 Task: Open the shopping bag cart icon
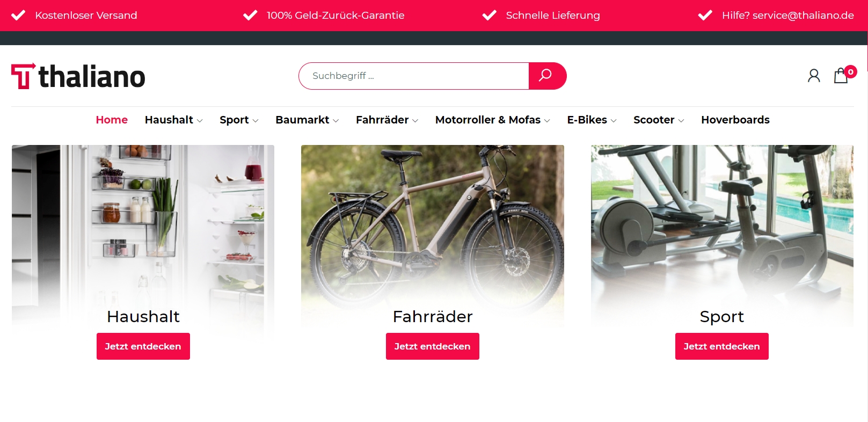point(841,76)
